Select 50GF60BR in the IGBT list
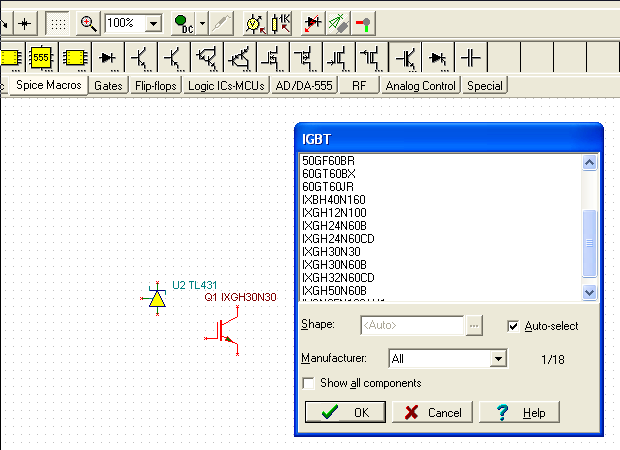 point(440,161)
